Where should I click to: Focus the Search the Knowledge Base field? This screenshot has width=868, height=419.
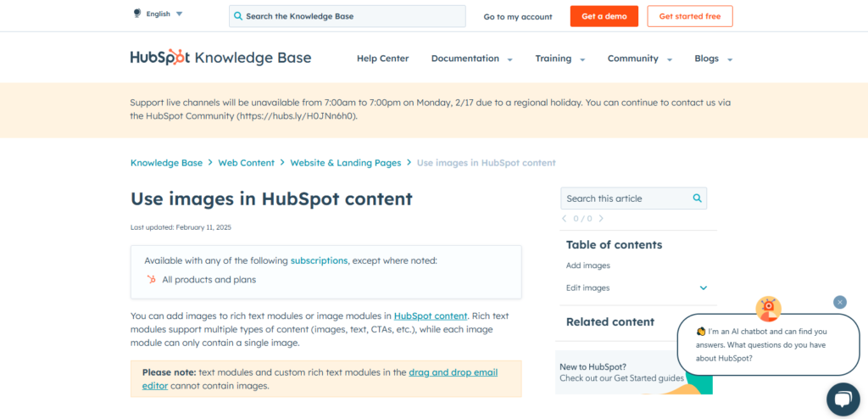[347, 16]
